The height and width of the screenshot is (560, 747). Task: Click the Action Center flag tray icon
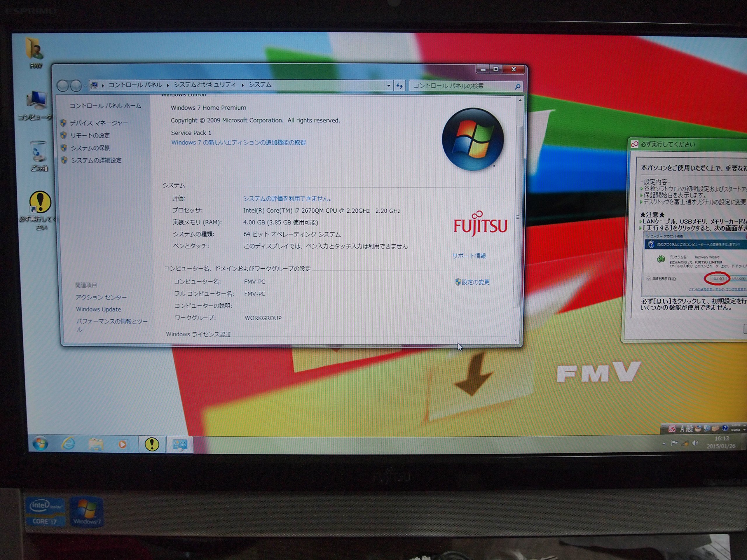(x=674, y=443)
